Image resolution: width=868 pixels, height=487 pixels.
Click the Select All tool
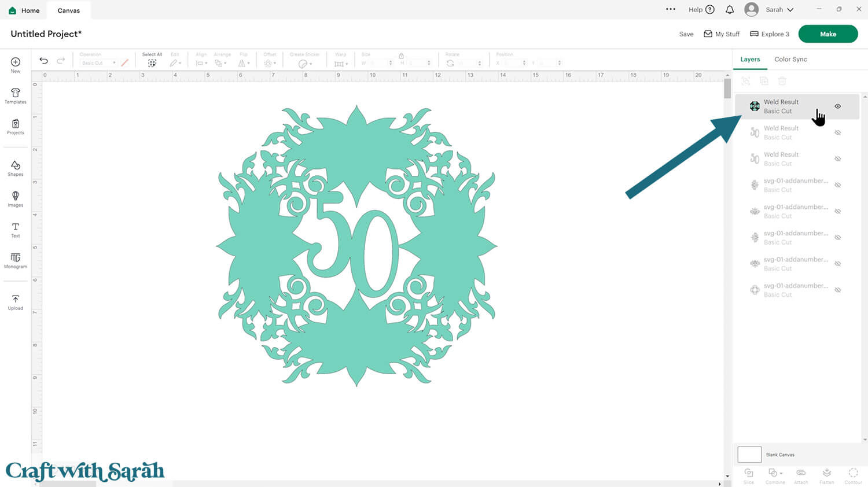152,60
